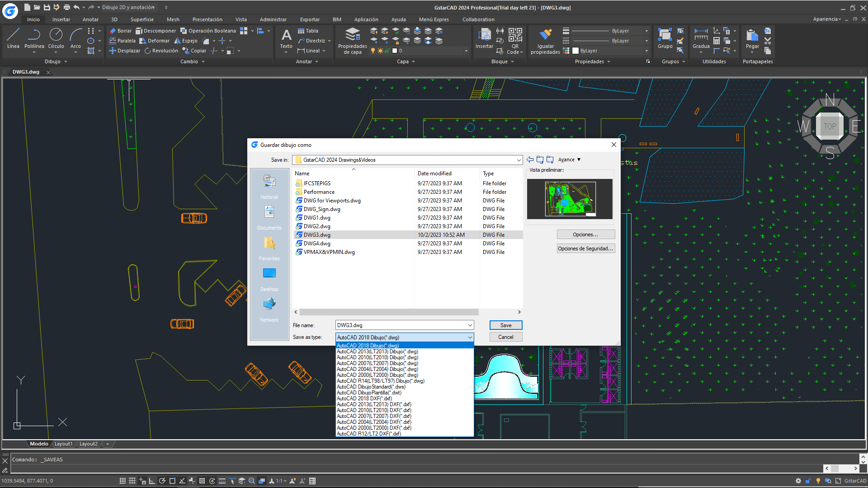Viewport: 868px width, 488px height.
Task: Open the File name dropdown arrow
Action: tap(470, 325)
